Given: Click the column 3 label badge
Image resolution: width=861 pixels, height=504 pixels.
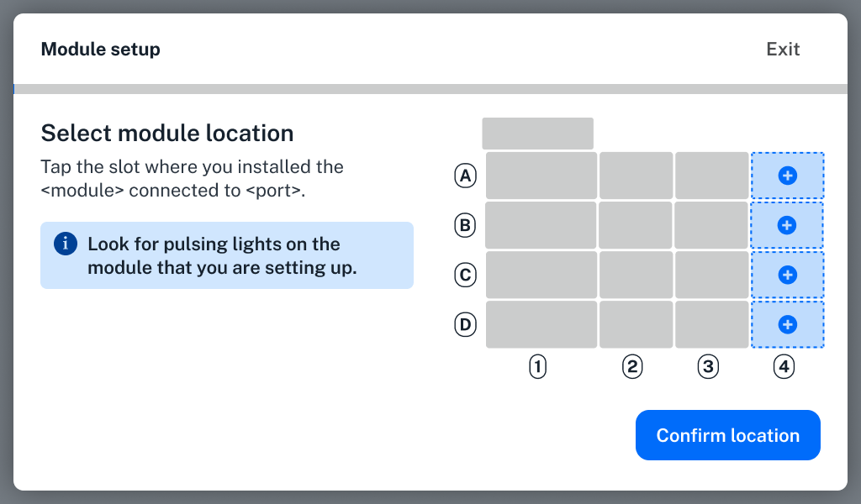Looking at the screenshot, I should tap(708, 366).
